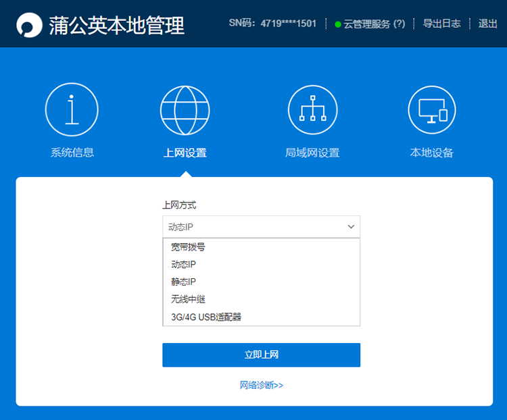Click the green cloud service status dot
Viewport: 507px width, 420px height.
pyautogui.click(x=338, y=24)
